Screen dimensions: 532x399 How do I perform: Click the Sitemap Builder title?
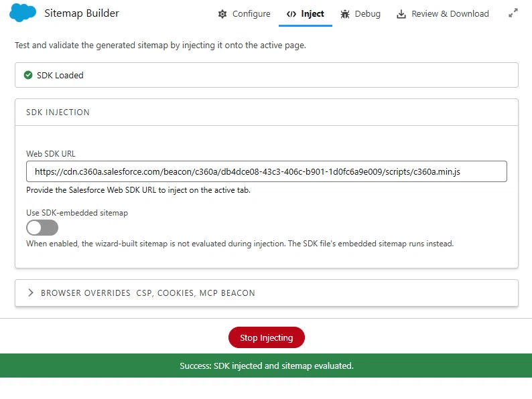82,13
